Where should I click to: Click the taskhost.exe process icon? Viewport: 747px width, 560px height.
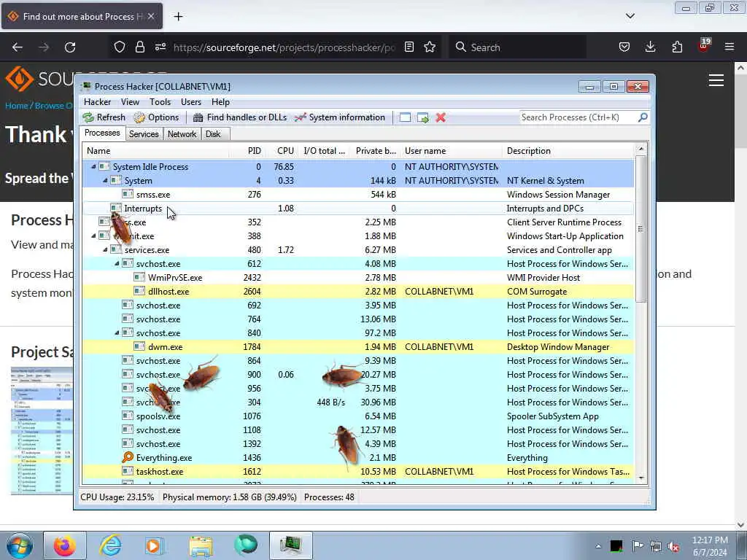(127, 471)
